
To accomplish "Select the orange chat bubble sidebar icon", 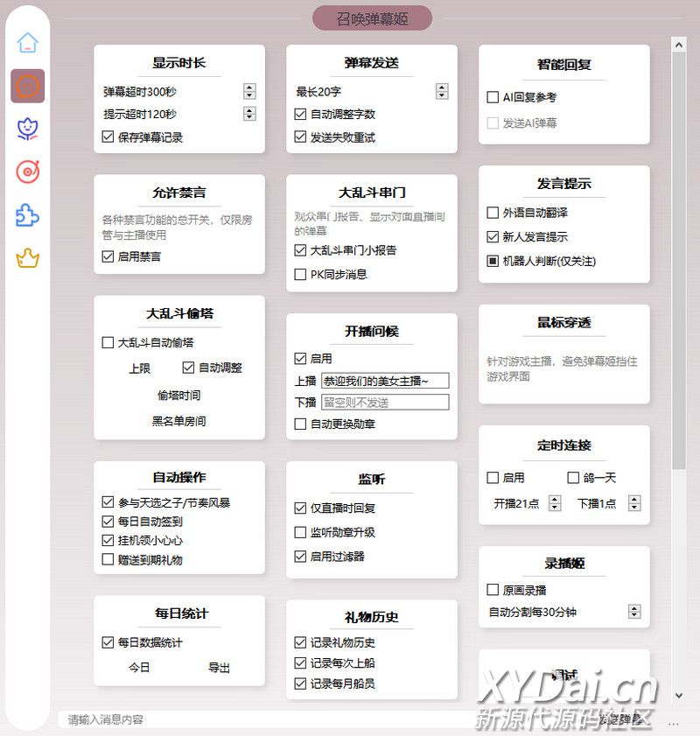I will 28,86.
